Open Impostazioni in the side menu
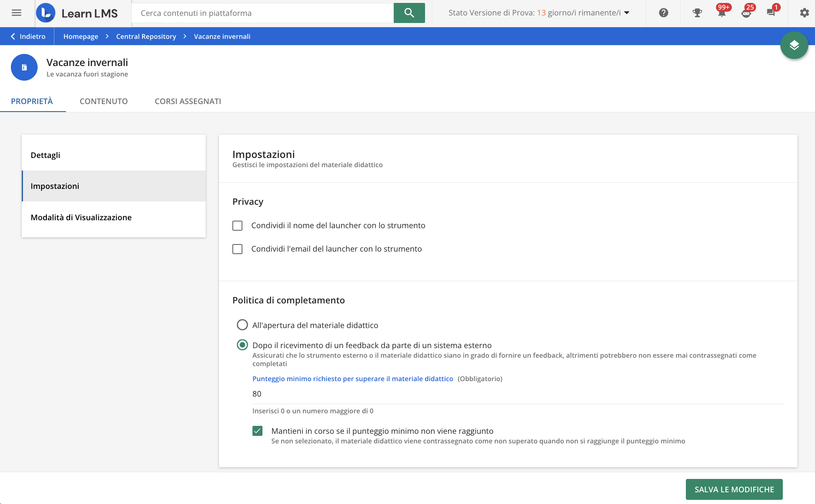815x504 pixels. [114, 186]
